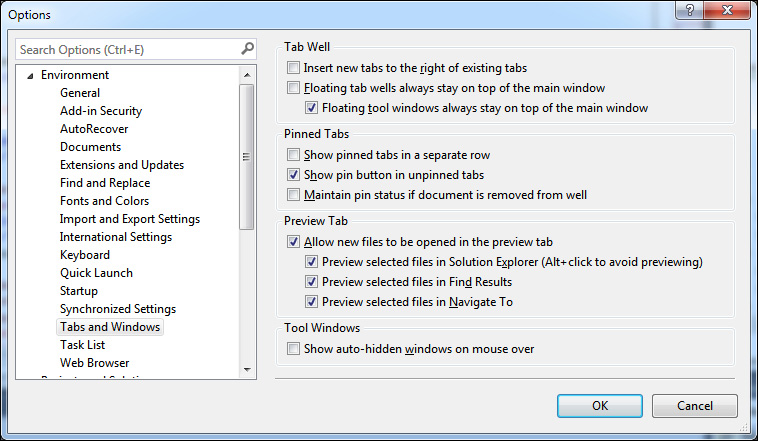Enable Insert new tabs to the right

point(293,68)
